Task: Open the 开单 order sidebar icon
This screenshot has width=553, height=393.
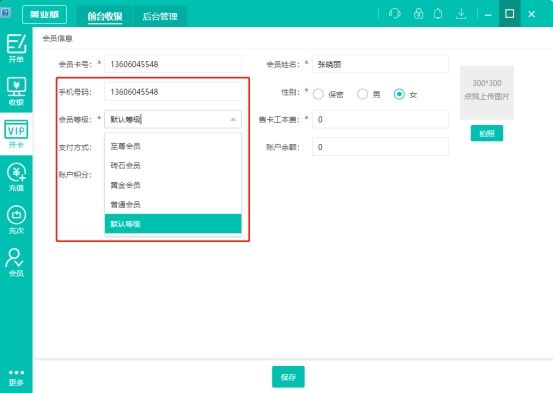Action: tap(16, 48)
